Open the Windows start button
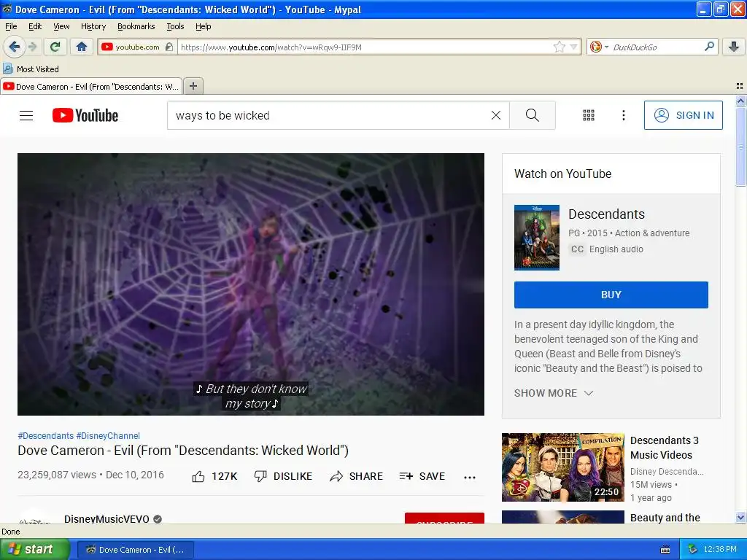The width and height of the screenshot is (747, 560). [x=34, y=550]
